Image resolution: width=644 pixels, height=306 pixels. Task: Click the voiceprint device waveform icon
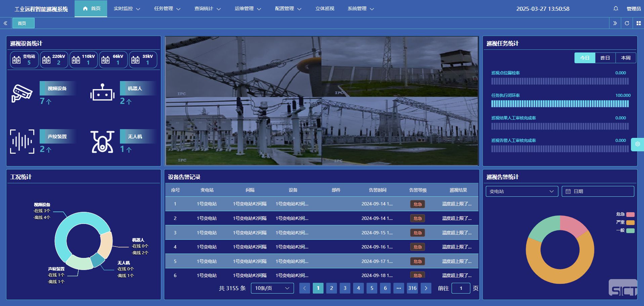coord(22,142)
